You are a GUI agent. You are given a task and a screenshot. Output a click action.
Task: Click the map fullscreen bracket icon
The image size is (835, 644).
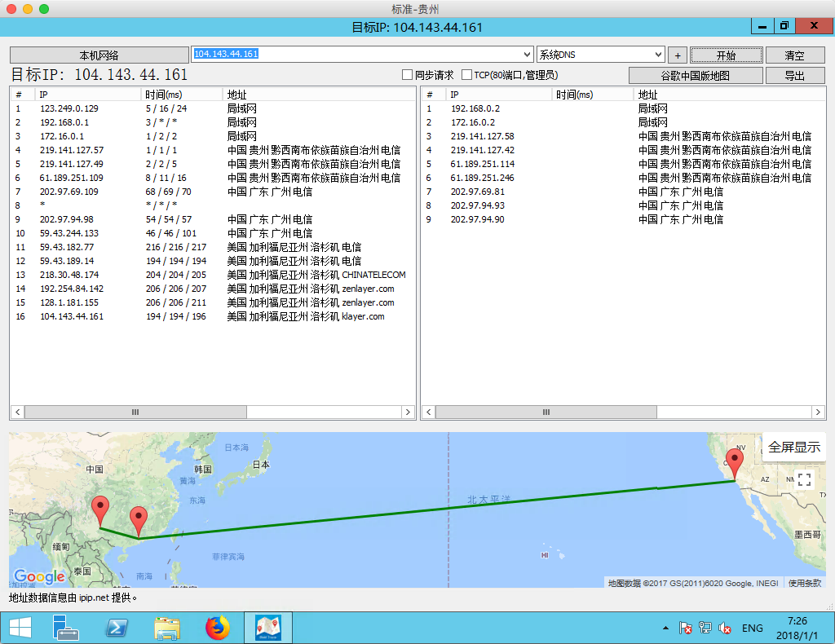804,479
